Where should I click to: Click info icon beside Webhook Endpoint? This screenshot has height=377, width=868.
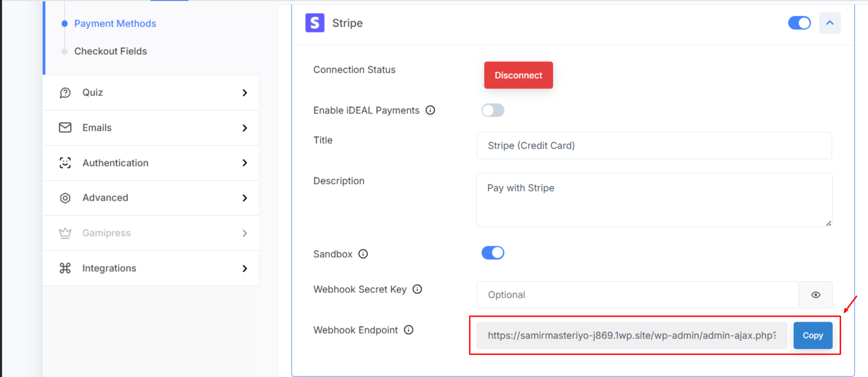point(409,330)
